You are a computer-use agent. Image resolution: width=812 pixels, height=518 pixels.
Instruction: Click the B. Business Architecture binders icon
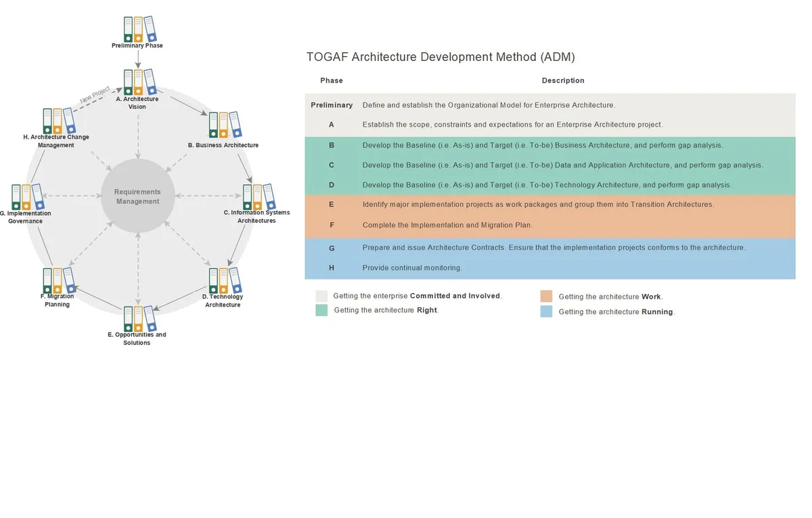pos(225,125)
